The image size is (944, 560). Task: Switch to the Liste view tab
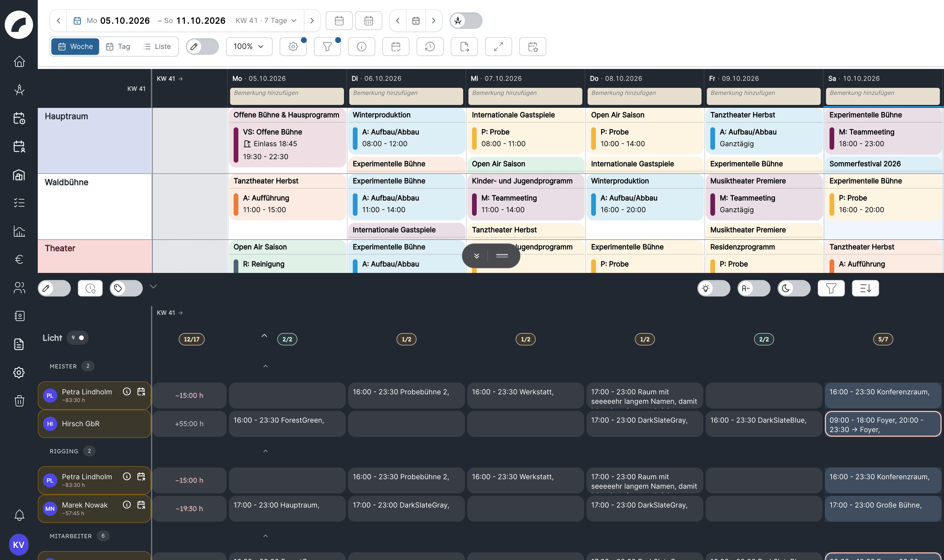tap(157, 46)
